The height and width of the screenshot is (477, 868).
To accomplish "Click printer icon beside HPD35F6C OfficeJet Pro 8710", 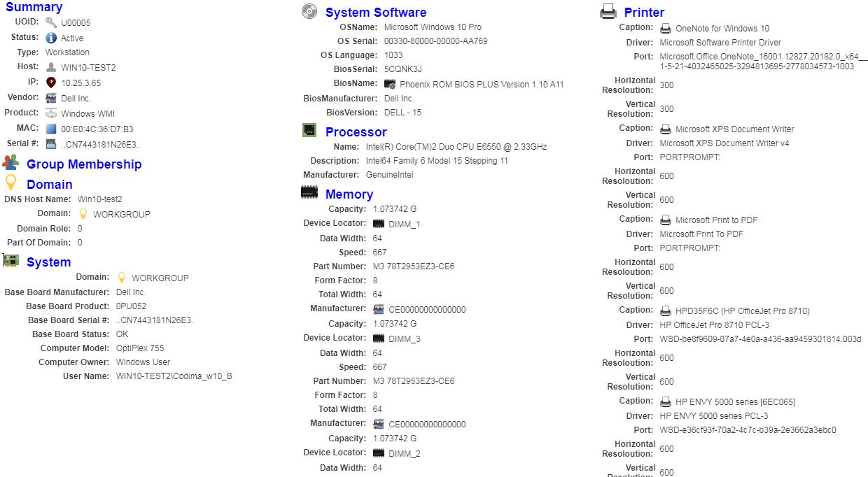I will [666, 311].
